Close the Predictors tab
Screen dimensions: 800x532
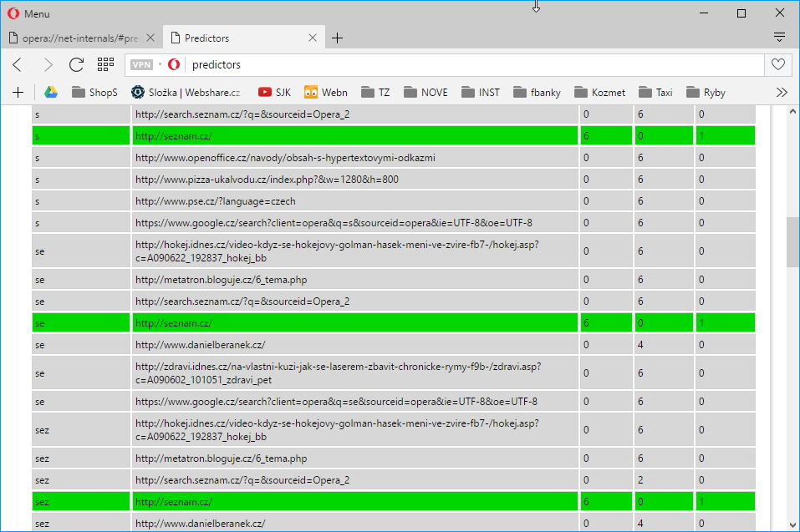(x=313, y=38)
